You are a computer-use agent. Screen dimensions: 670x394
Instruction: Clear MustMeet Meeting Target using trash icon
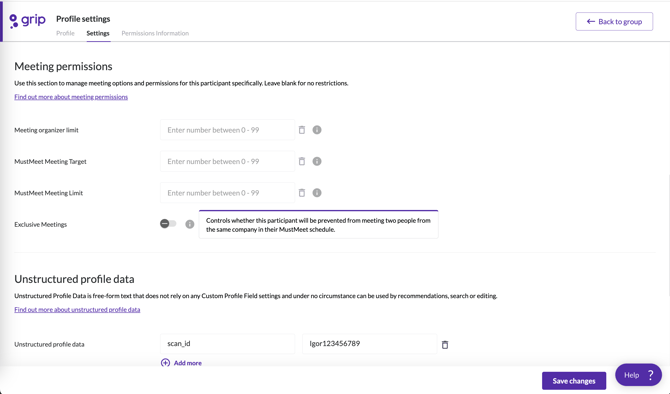click(302, 161)
